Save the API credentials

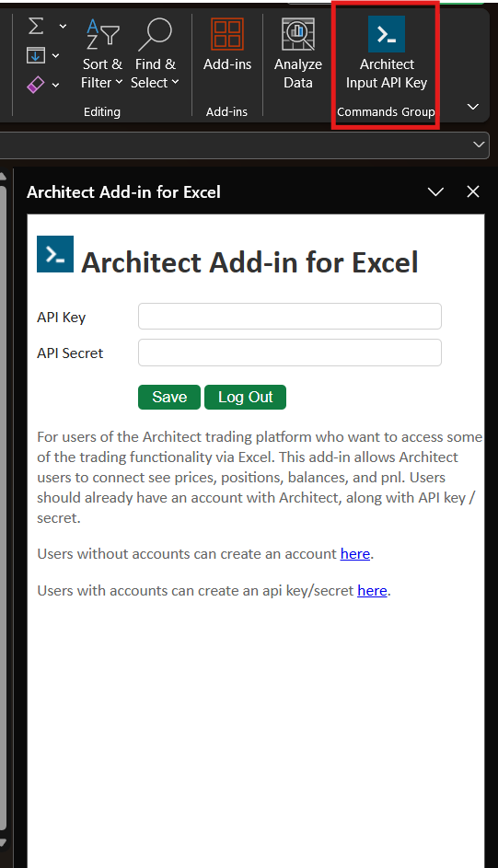click(x=169, y=397)
